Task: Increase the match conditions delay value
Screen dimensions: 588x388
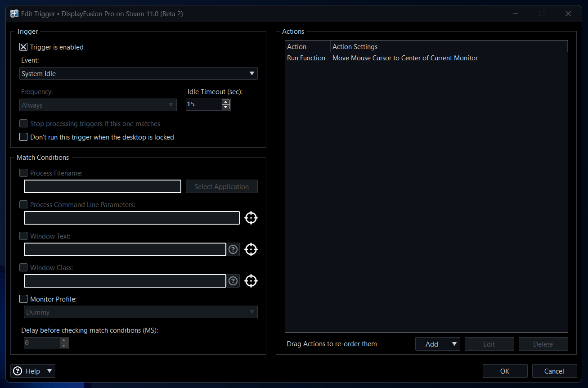Action: tap(64, 340)
